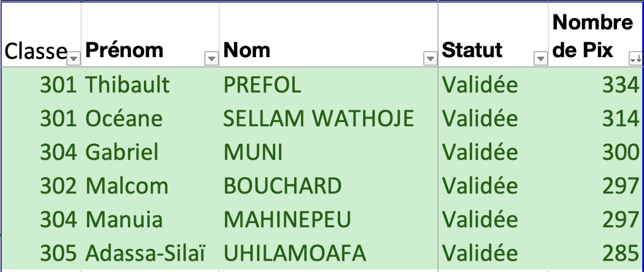Click the PREFOL name cell
Screen dimensions: 644x272
click(262, 85)
